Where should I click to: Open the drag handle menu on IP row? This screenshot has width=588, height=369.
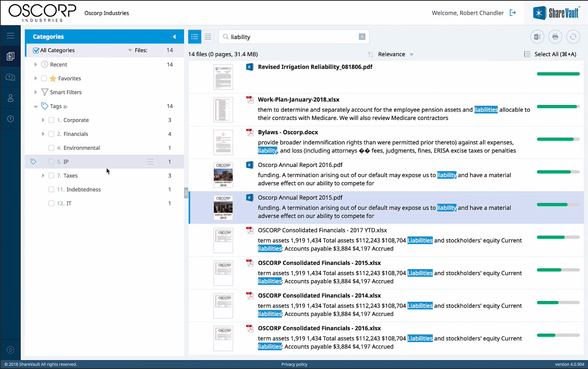click(150, 162)
